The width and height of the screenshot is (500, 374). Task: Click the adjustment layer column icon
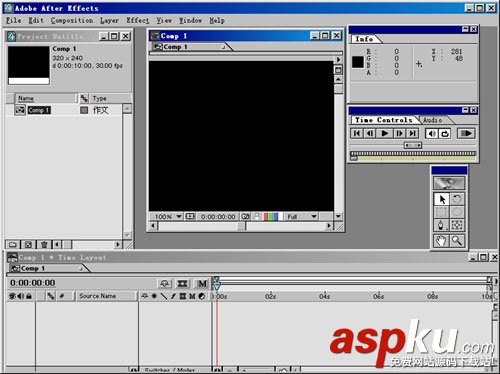pyautogui.click(x=202, y=296)
